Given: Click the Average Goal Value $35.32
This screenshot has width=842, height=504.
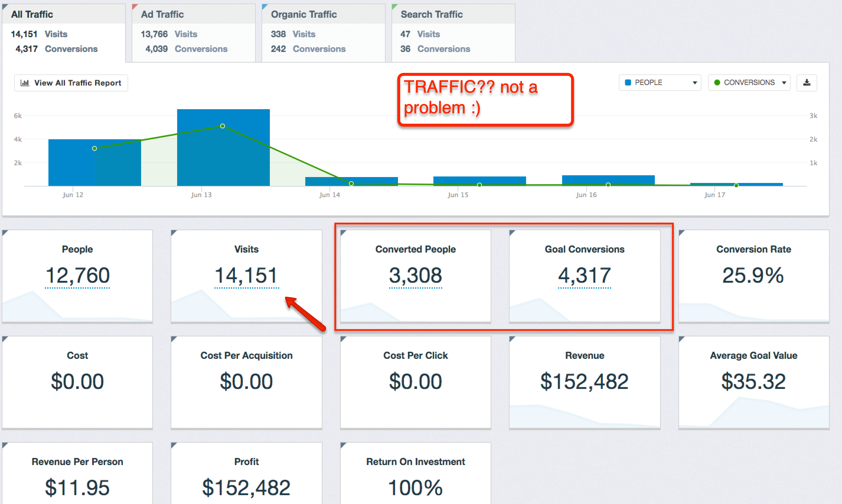Looking at the screenshot, I should tap(753, 382).
